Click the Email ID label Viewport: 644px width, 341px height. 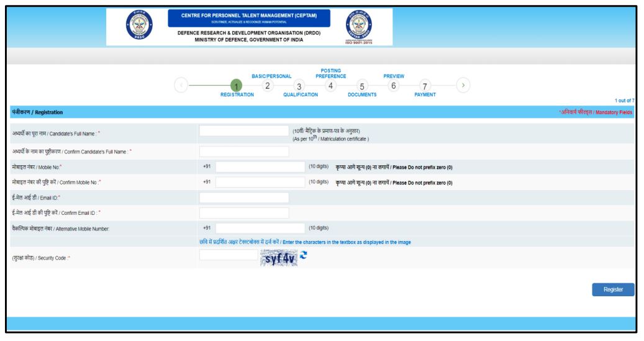pyautogui.click(x=36, y=198)
